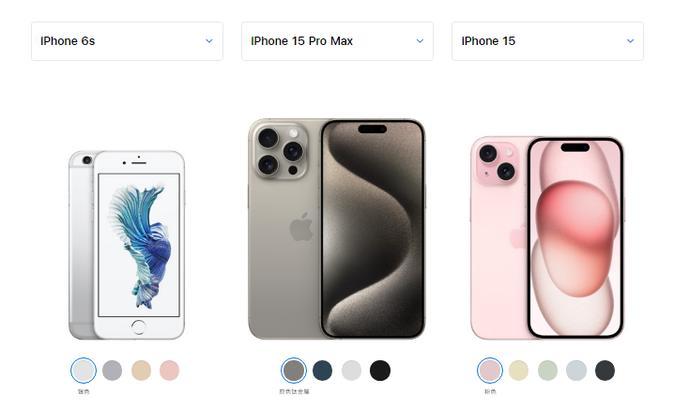Viewport: 674px width, 400px height.
Task: Click the chevron arrow beside iPhone 15 Pro Max
Action: tap(420, 41)
